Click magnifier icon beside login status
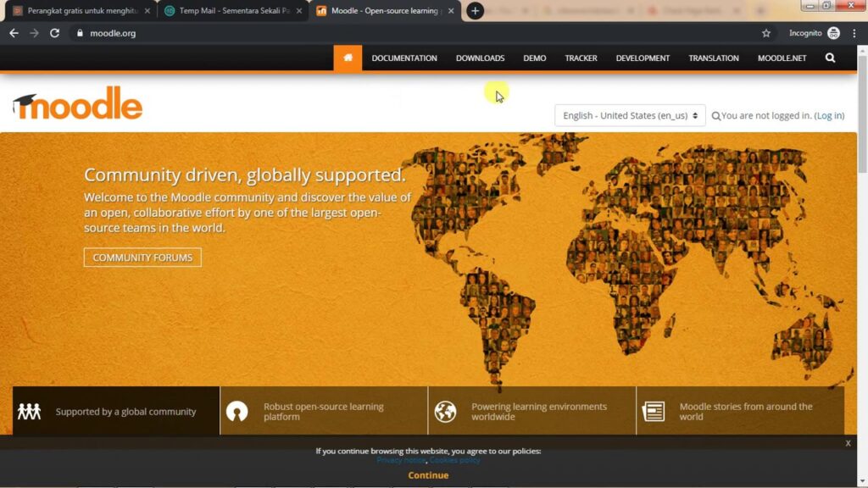Screen dimensions: 868x488 715,115
